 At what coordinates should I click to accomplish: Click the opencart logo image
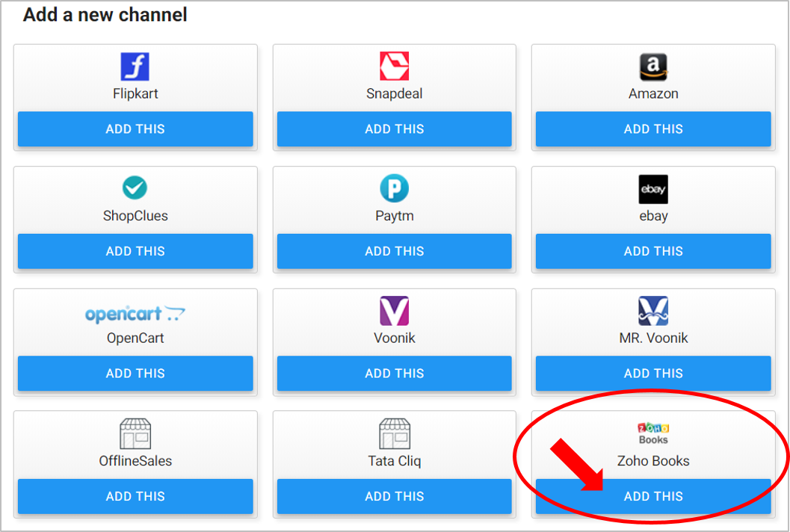pos(135,313)
